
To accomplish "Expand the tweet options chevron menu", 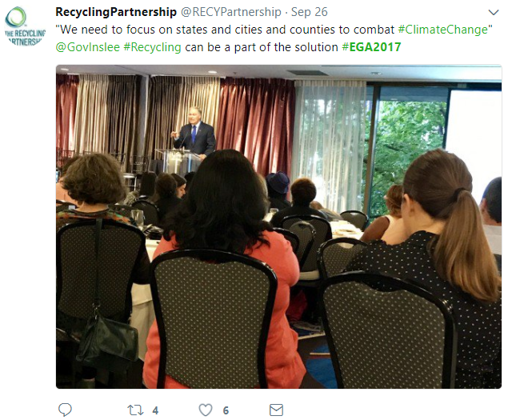I will [x=493, y=13].
